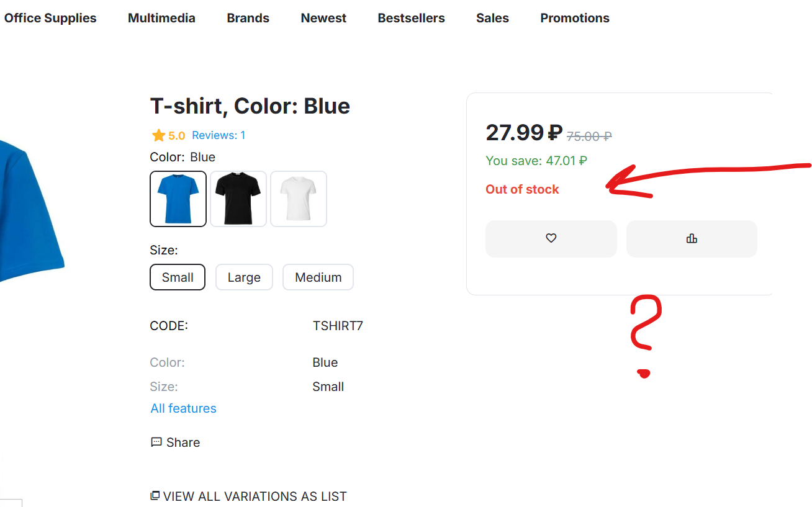Select the blue T-shirt color swatch

178,199
